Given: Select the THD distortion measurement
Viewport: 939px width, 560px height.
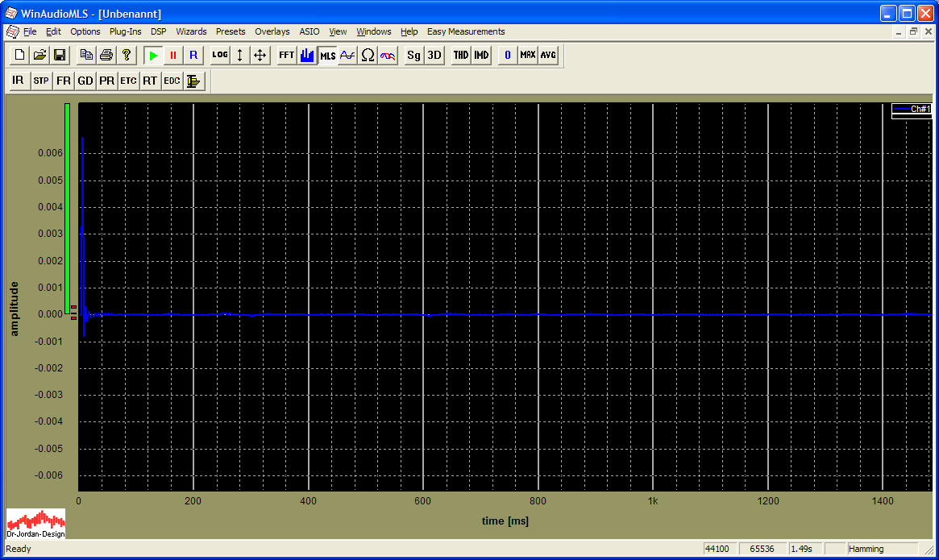Looking at the screenshot, I should 460,56.
